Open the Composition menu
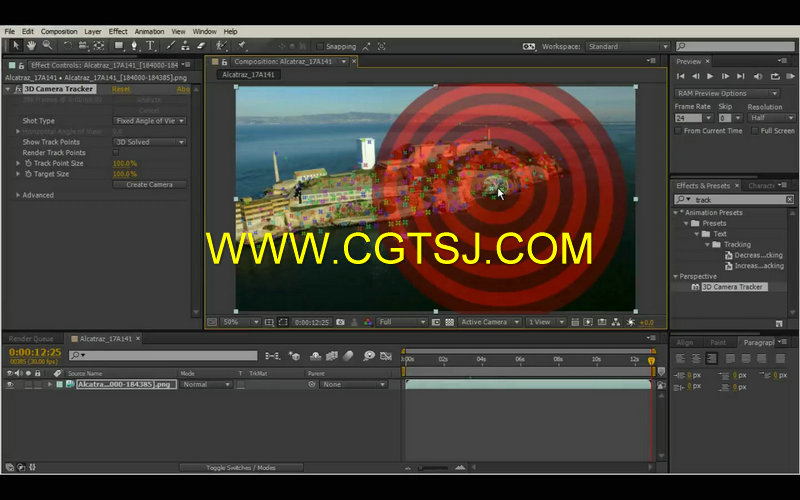Screen dimensions: 800x500 point(59,32)
